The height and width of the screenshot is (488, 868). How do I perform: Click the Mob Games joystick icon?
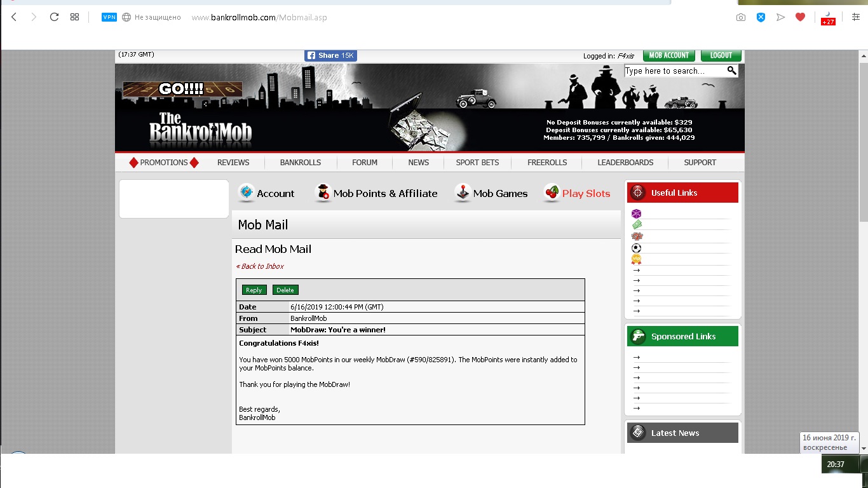[463, 193]
